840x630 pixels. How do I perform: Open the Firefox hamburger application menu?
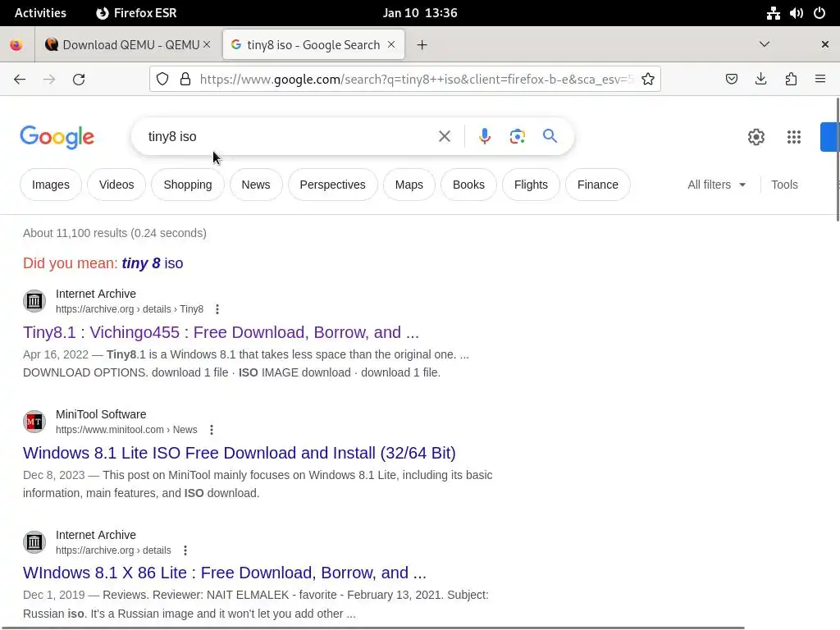click(820, 80)
